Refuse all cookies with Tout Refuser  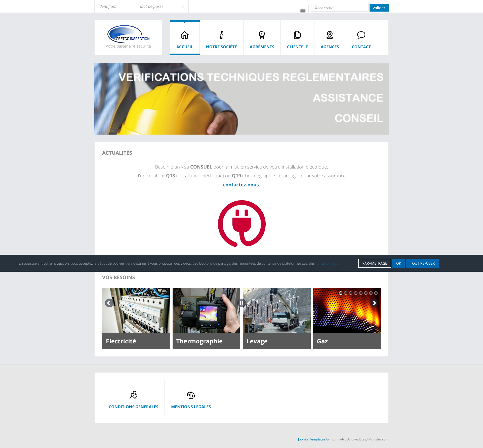point(422,263)
